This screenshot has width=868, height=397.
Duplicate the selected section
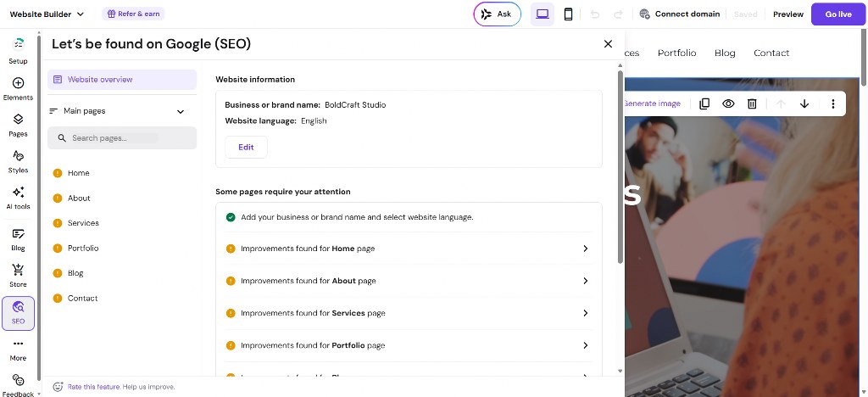[x=704, y=103]
